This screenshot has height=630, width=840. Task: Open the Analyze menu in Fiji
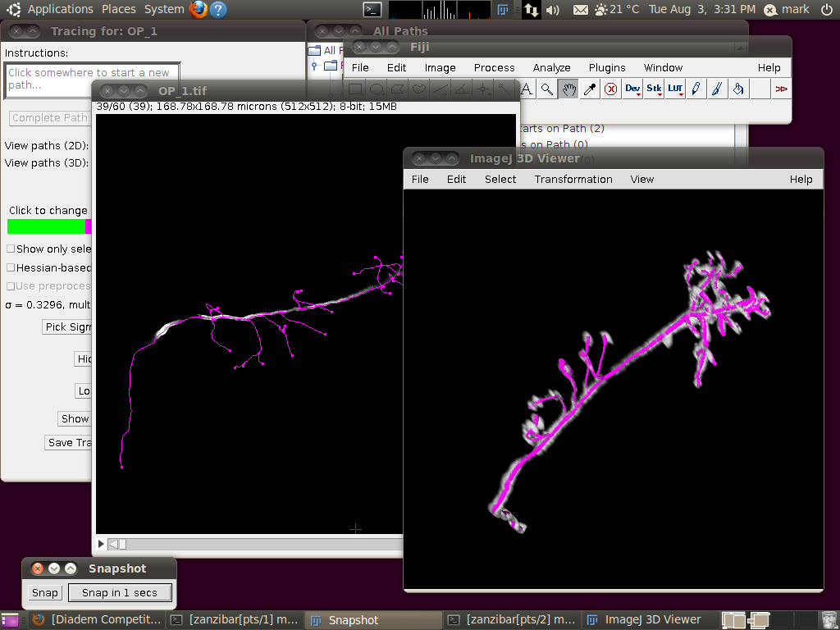tap(551, 68)
